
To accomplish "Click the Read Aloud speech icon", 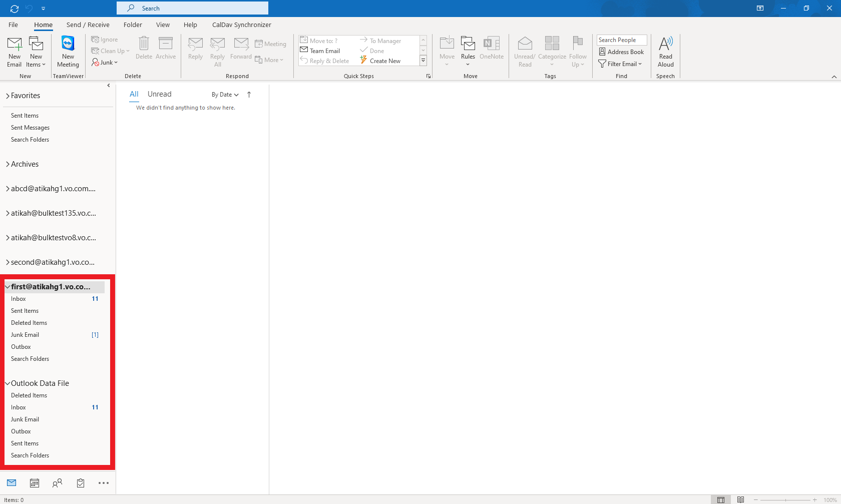I will 665,51.
